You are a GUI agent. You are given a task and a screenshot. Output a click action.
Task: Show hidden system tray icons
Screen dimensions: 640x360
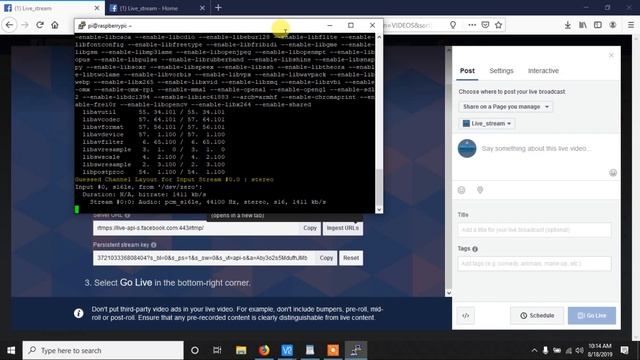click(534, 350)
